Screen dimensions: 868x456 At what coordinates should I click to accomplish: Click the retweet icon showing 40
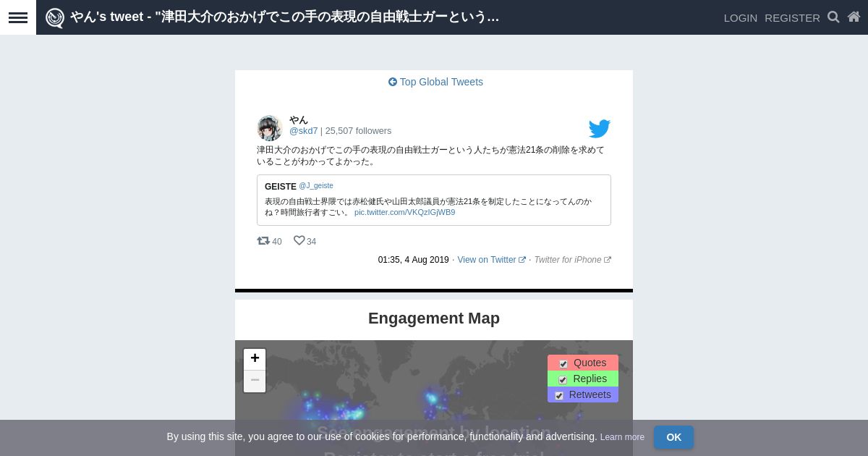(263, 240)
